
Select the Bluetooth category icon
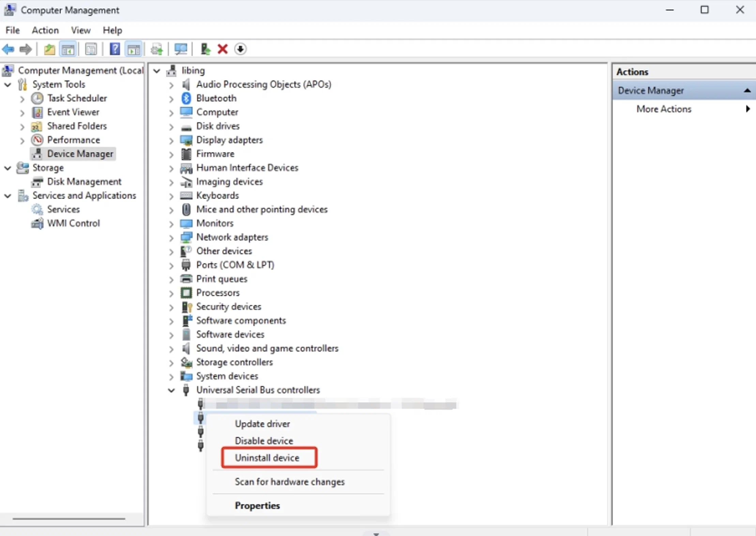point(186,98)
